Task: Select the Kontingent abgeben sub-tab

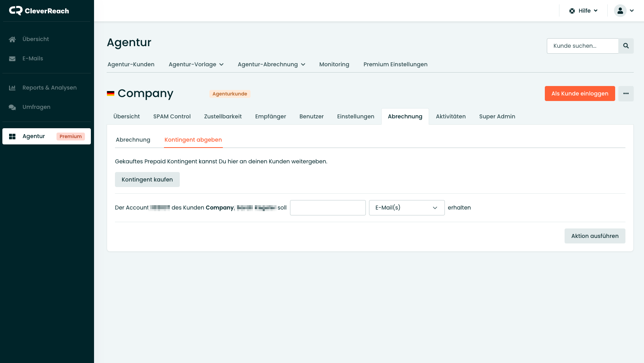Action: (193, 140)
